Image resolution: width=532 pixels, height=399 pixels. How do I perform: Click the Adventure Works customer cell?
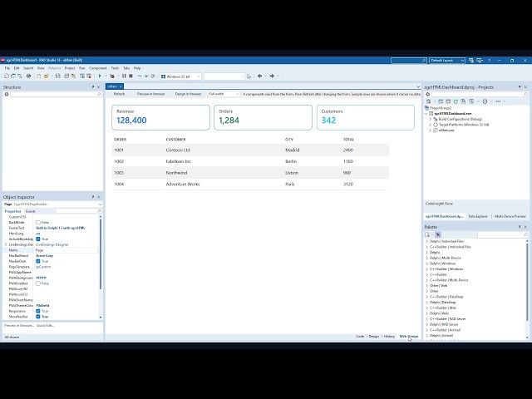pyautogui.click(x=183, y=185)
